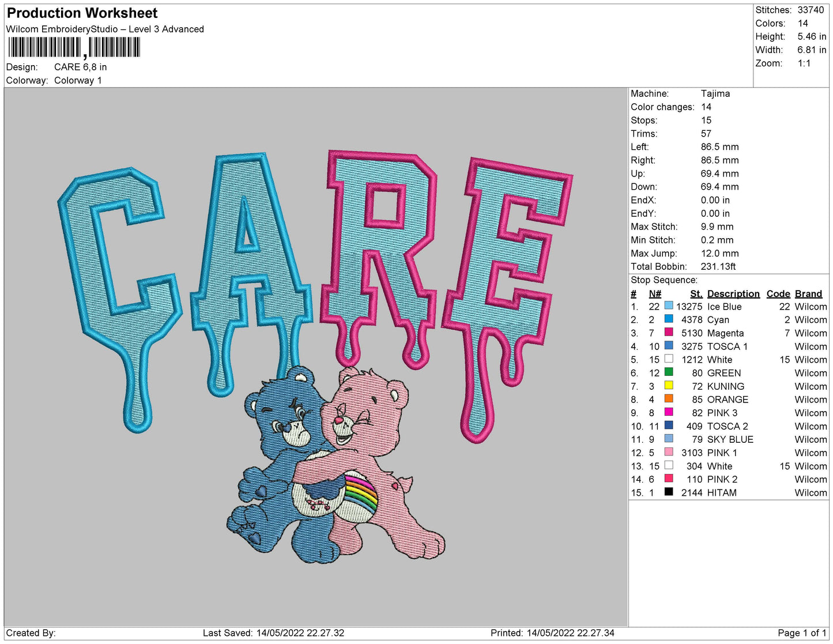Click the Description column header
The image size is (833, 644).
pyautogui.click(x=733, y=293)
